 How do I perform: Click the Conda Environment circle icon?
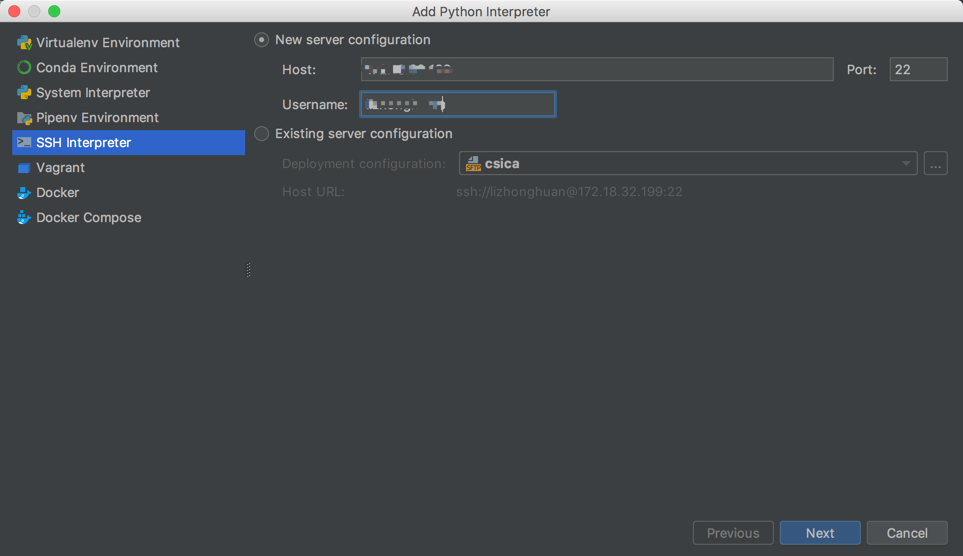tap(24, 68)
